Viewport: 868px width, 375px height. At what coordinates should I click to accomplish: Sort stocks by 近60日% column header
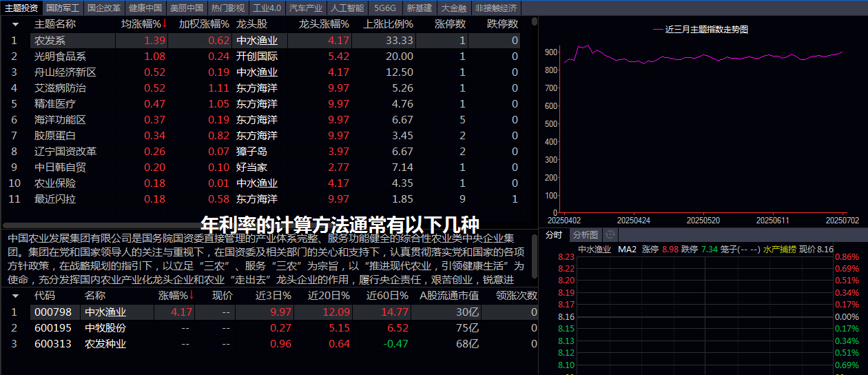click(x=387, y=296)
